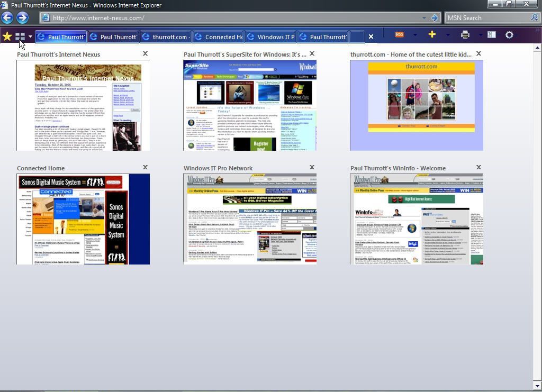Click the magnifier icon in MSN Search box
This screenshot has width=542, height=392.
pos(535,17)
